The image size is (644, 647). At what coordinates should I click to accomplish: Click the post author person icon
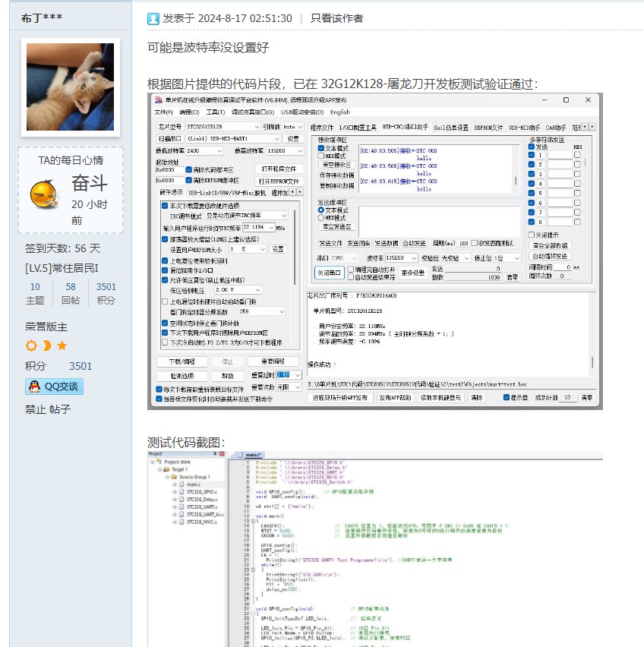click(x=153, y=18)
